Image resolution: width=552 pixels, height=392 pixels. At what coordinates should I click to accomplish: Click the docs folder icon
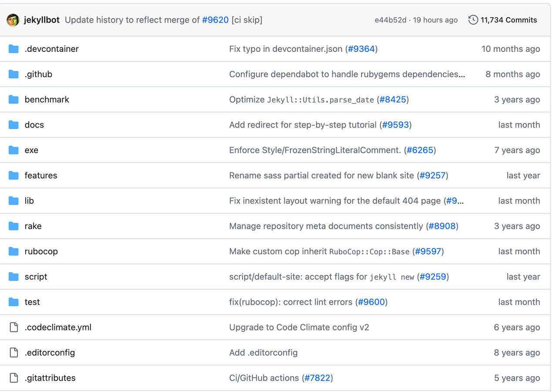[x=13, y=125]
